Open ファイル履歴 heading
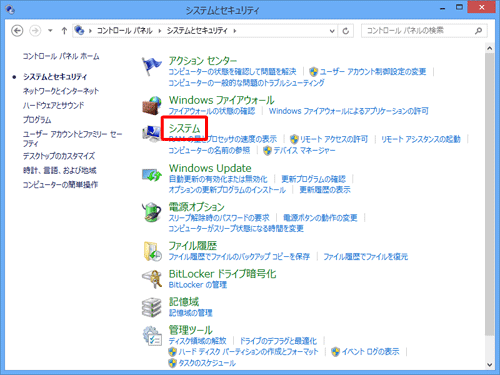This screenshot has width=500, height=375. [193, 246]
